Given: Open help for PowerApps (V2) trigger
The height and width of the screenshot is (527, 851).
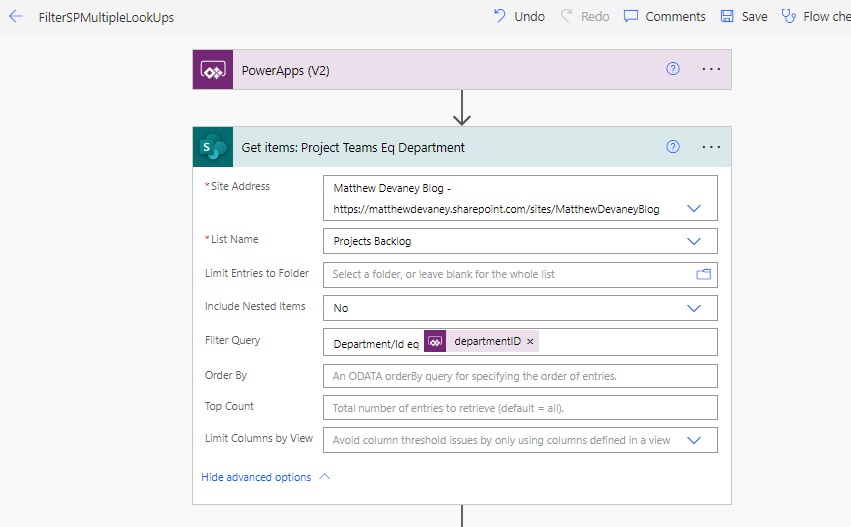Looking at the screenshot, I should pos(673,69).
